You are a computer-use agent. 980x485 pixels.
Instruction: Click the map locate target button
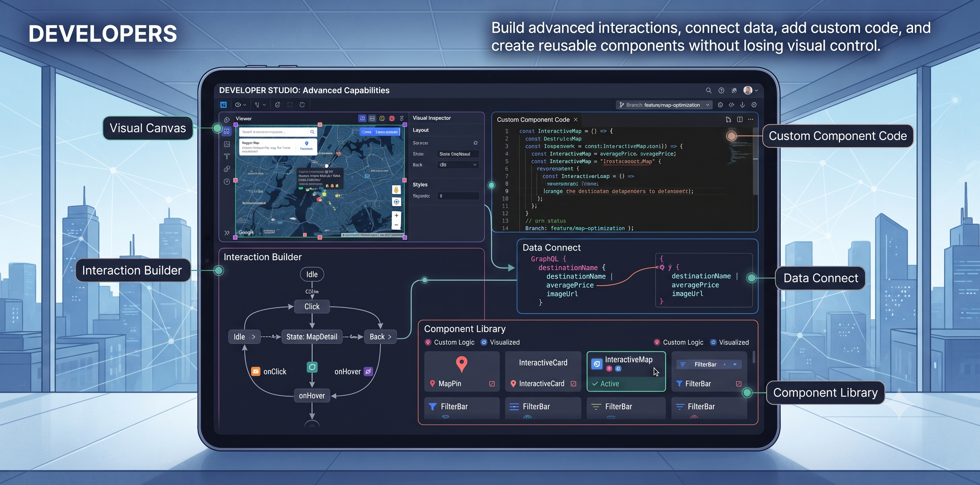tap(396, 202)
